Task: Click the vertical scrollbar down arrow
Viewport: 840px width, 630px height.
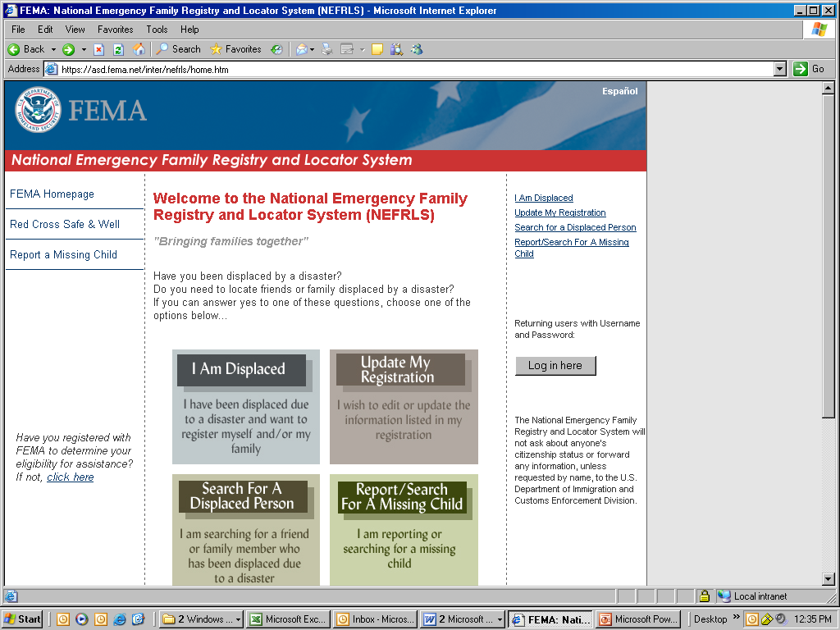Action: coord(829,578)
